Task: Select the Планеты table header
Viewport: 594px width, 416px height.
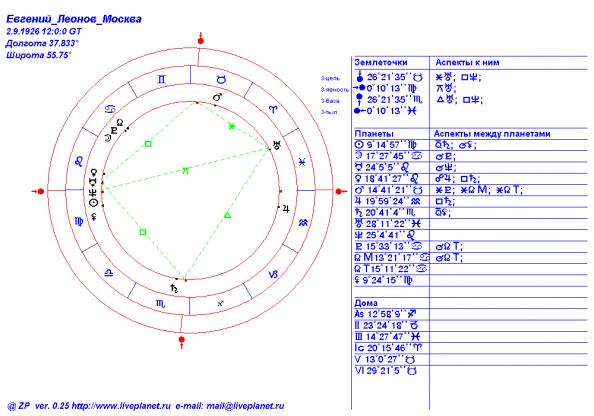Action: point(374,134)
